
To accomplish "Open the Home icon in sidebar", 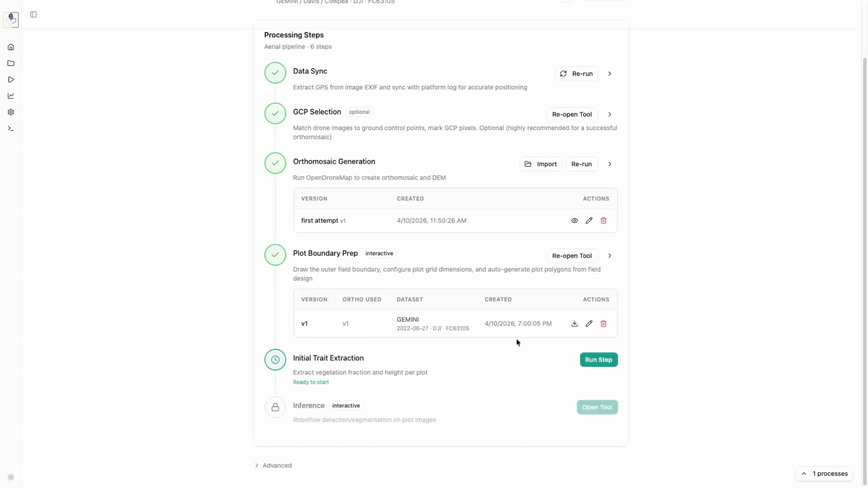I will (11, 47).
